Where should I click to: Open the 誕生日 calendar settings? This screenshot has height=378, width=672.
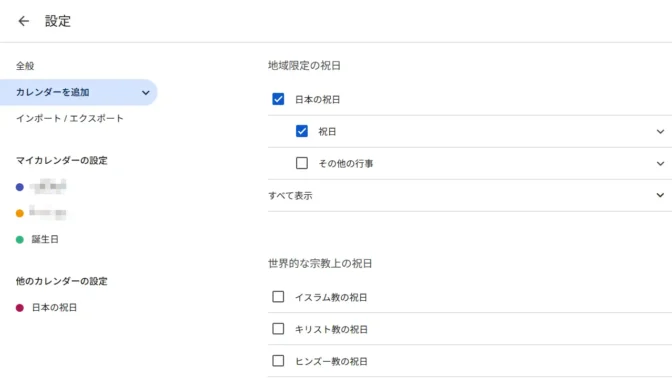pos(45,239)
